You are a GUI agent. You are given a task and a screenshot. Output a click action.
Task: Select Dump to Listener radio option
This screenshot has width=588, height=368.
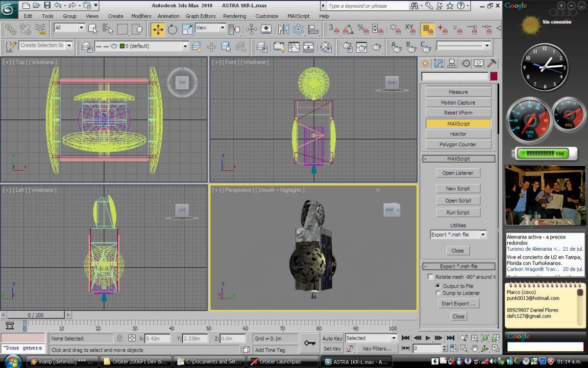(x=438, y=293)
